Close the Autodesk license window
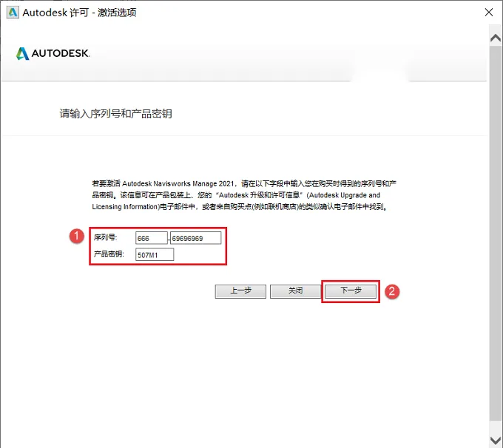 489,12
